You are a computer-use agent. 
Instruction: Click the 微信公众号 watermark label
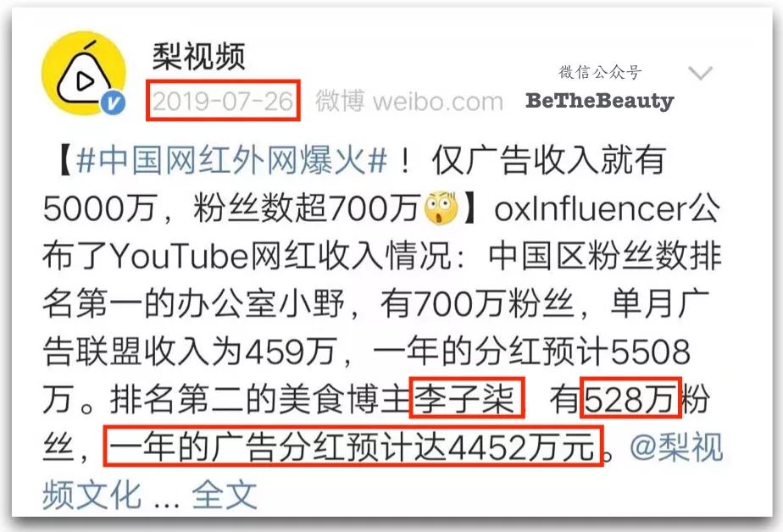600,72
